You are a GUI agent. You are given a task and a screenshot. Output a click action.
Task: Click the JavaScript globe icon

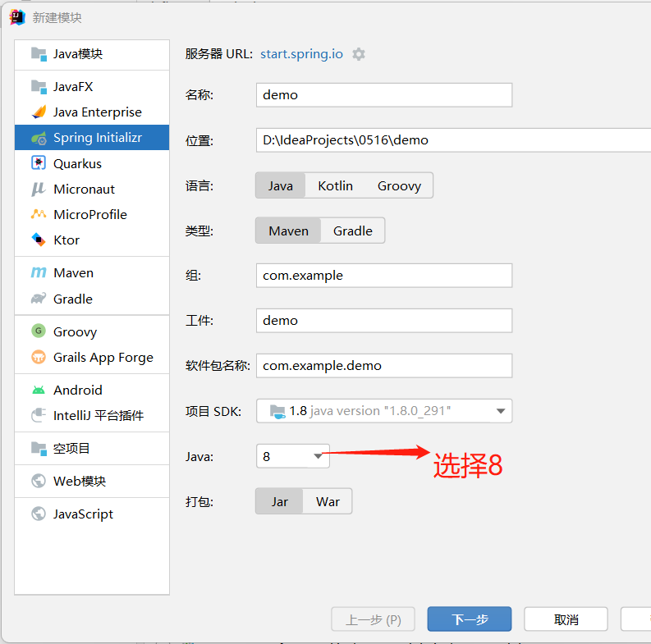tap(39, 514)
